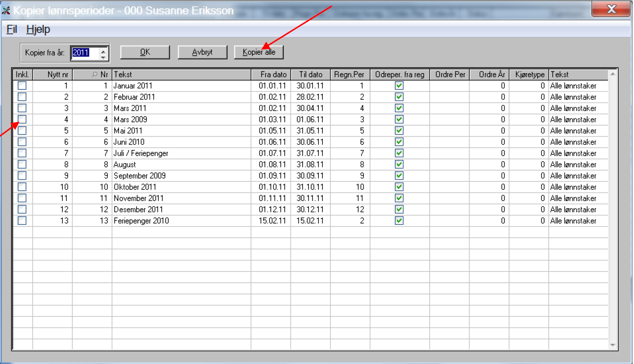The width and height of the screenshot is (634, 364).
Task: Confirm with the OK button
Action: (x=145, y=52)
